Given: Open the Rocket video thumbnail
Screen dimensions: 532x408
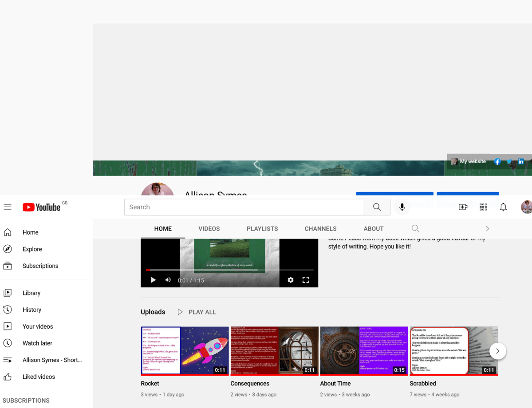Looking at the screenshot, I should point(185,351).
